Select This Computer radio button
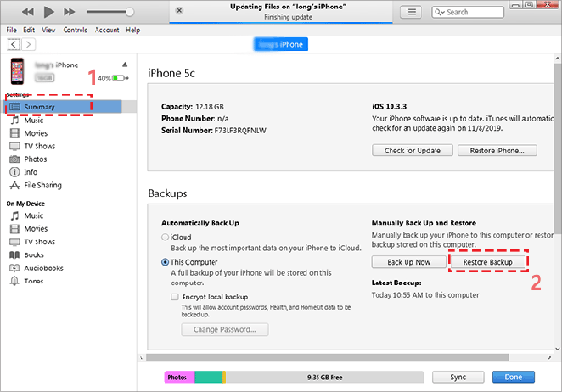Screen dimensions: 562x392 [x=165, y=262]
